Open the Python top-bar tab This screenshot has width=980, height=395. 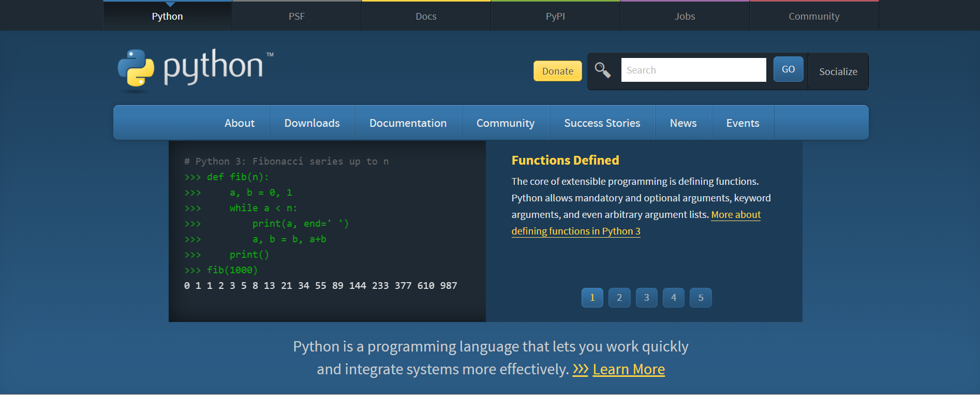pyautogui.click(x=168, y=16)
